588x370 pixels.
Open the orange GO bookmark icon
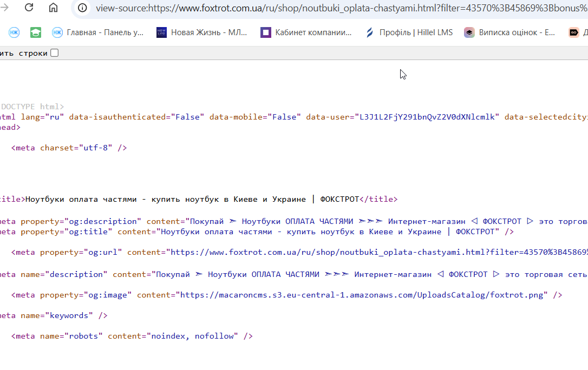click(x=574, y=32)
